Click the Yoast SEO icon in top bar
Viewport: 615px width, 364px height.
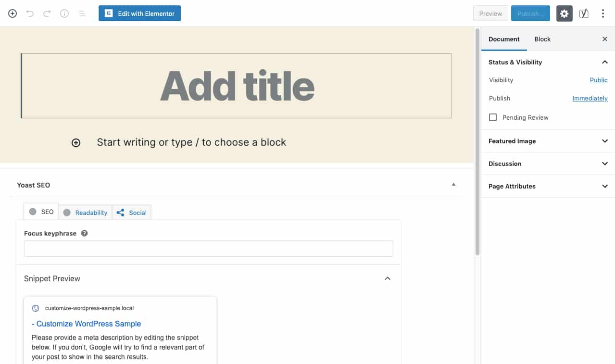click(x=583, y=13)
